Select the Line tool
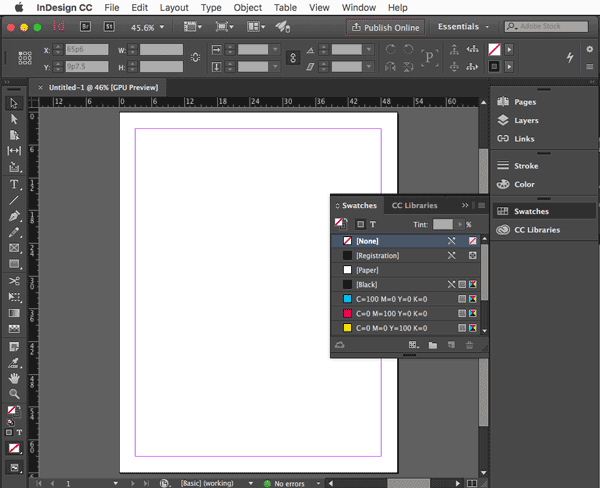The height and width of the screenshot is (488, 600). point(14,200)
